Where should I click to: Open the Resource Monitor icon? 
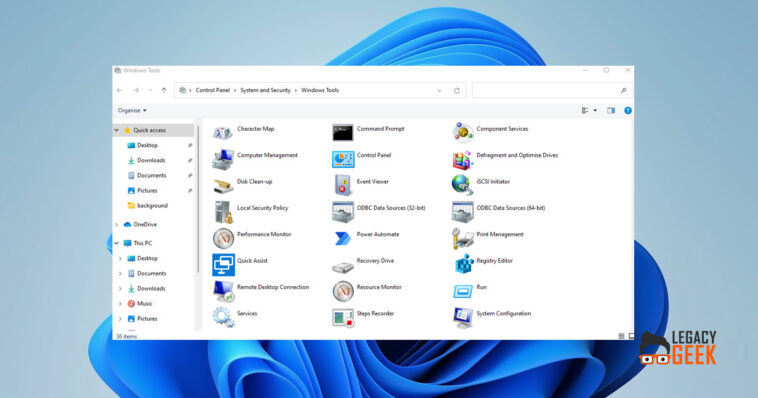(343, 291)
